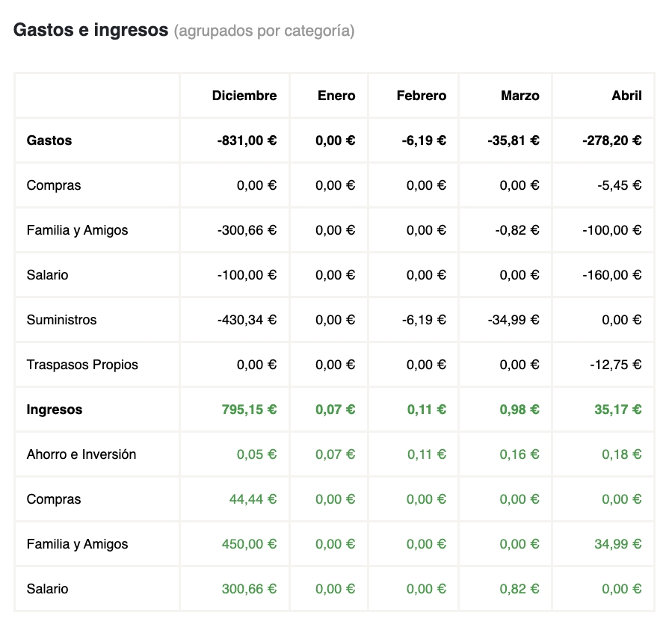This screenshot has width=672, height=633.
Task: Click the Gastos total -831,00 € for Diciembre
Action: pyautogui.click(x=247, y=141)
